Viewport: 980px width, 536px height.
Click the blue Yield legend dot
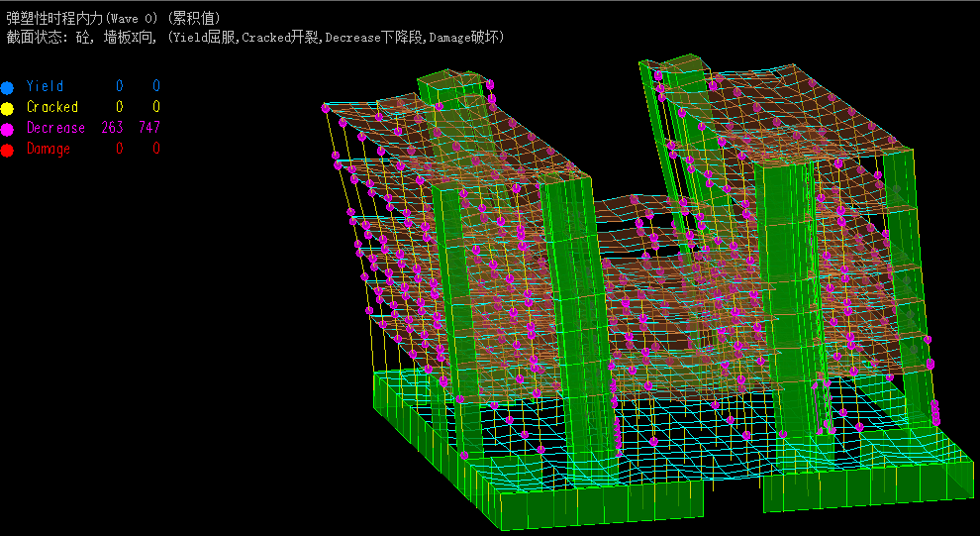[x=7, y=87]
